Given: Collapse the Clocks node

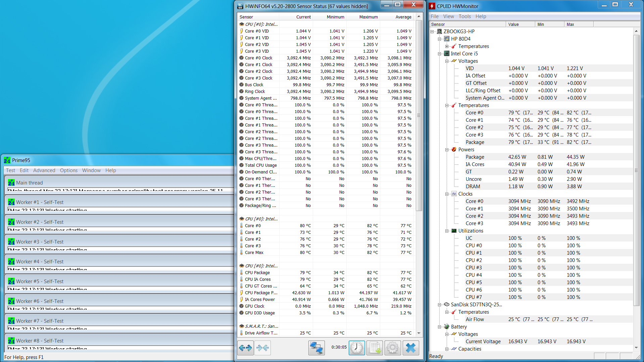Looking at the screenshot, I should tap(447, 194).
